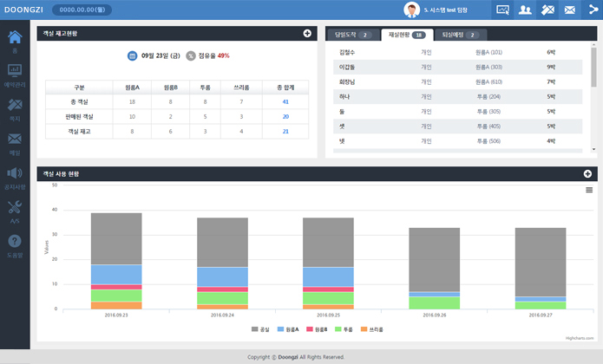Expand 객실 사용 현황 panel with plus icon
603x364 pixels.
click(x=587, y=174)
